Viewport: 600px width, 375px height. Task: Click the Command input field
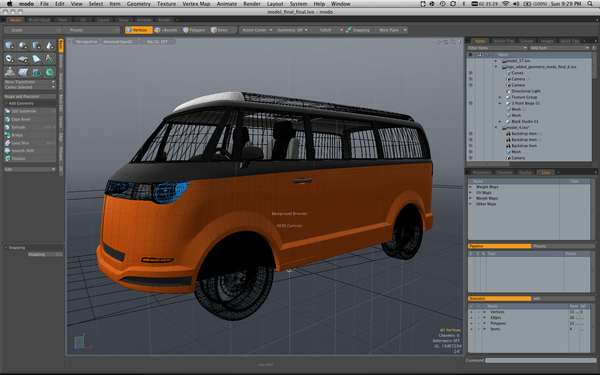point(540,360)
